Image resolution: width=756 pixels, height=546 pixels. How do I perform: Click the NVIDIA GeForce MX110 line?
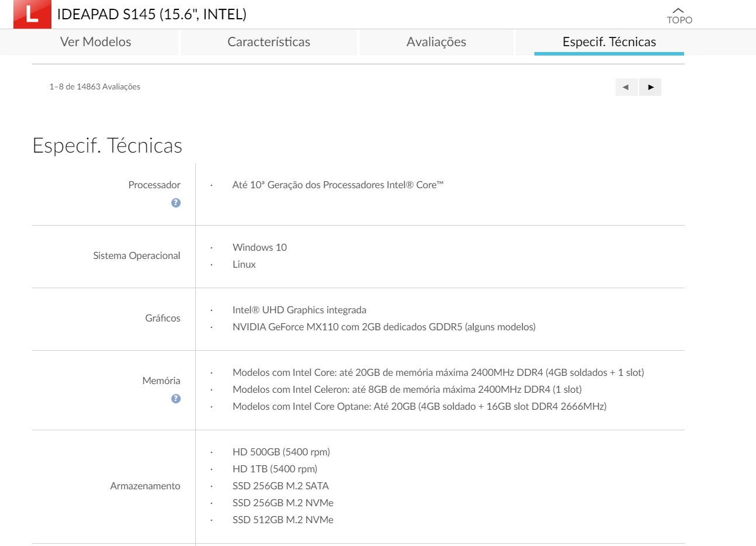coord(384,327)
